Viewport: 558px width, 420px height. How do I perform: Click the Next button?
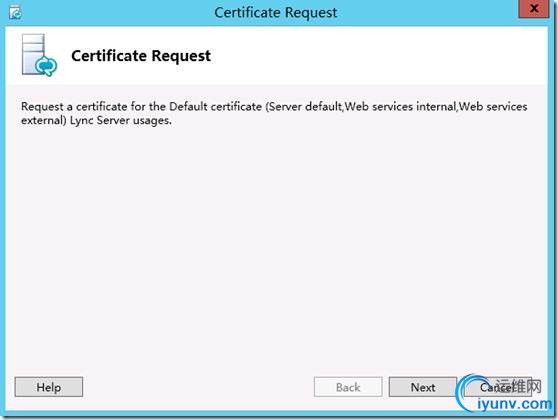point(423,387)
